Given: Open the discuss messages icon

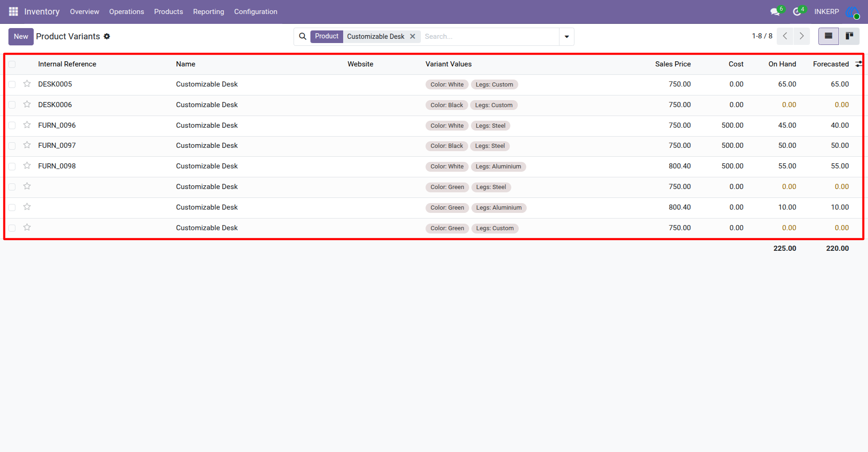Looking at the screenshot, I should pyautogui.click(x=775, y=12).
